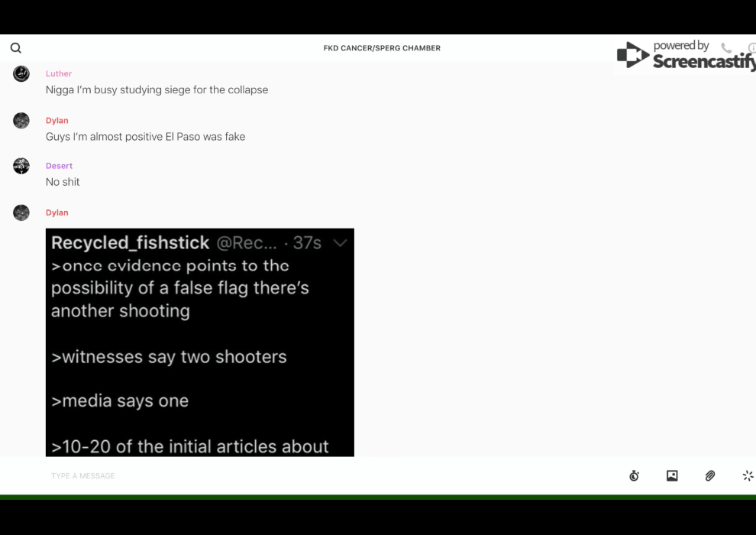Click the Screencastify watermark logo
The image size is (756, 535).
pyautogui.click(x=685, y=55)
